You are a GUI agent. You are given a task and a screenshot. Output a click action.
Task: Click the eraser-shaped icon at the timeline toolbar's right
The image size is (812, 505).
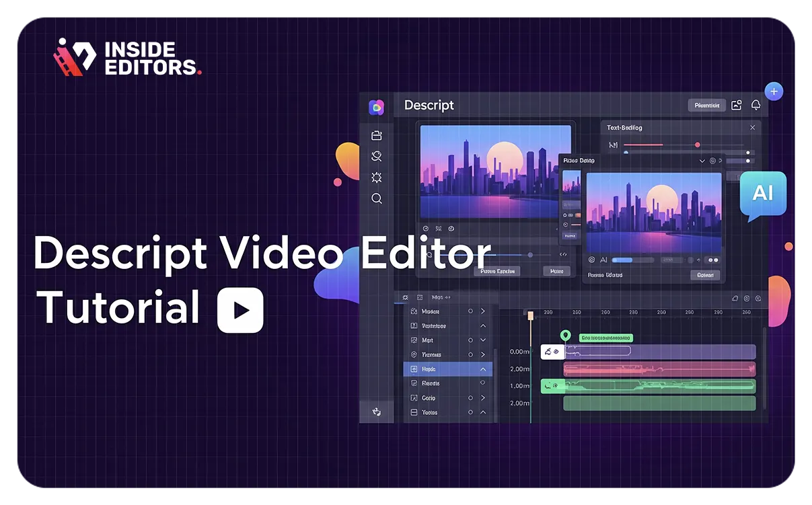tap(735, 299)
